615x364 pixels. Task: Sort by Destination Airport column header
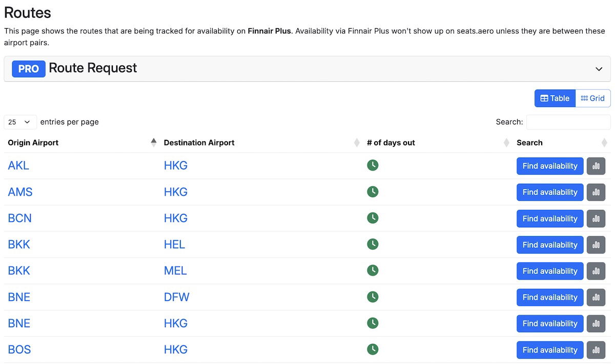199,143
